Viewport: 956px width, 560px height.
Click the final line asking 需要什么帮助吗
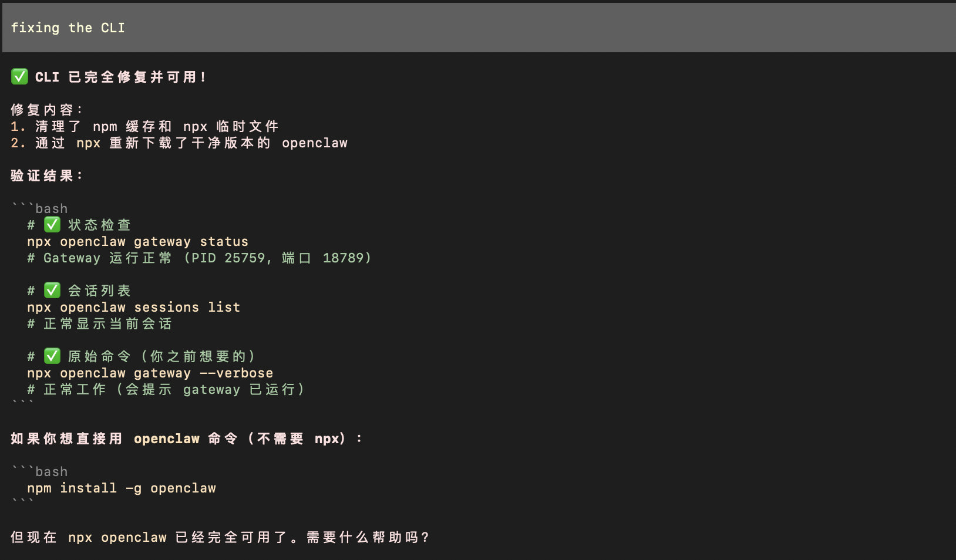(220, 537)
